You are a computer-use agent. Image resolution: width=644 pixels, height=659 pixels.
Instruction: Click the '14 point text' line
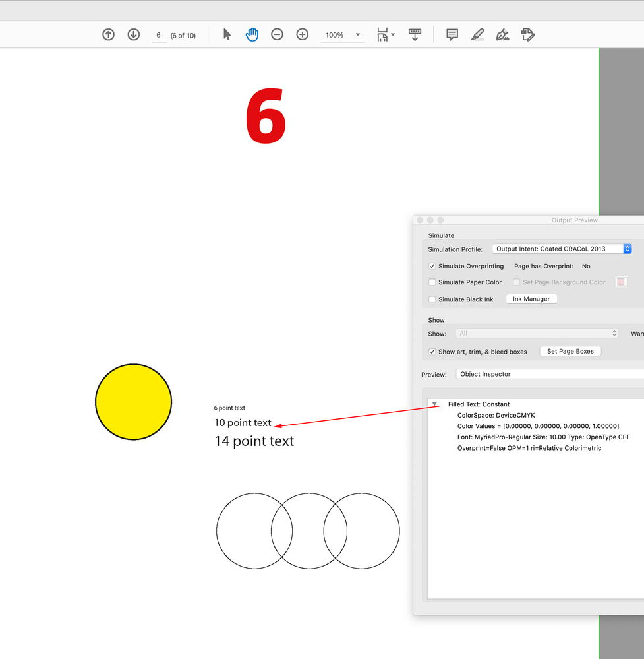coord(254,441)
